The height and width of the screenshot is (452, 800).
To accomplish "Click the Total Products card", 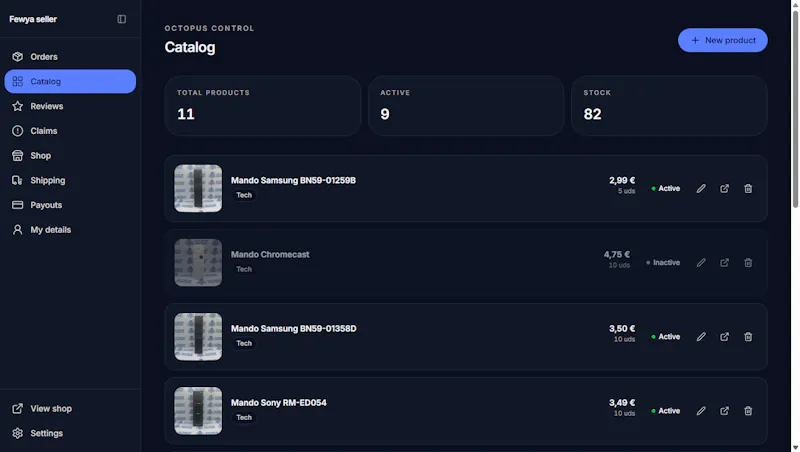I will [x=263, y=106].
